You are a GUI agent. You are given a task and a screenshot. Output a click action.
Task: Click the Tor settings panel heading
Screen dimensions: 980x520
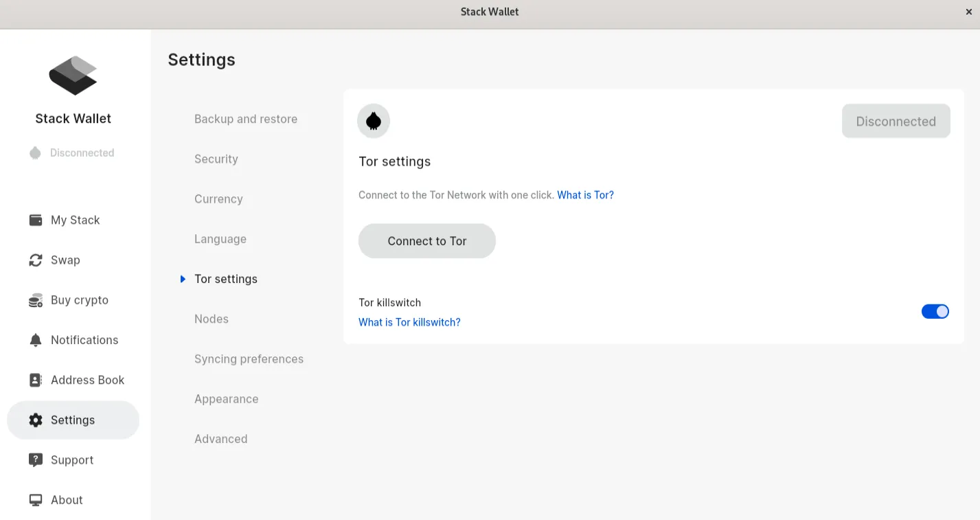pyautogui.click(x=395, y=161)
